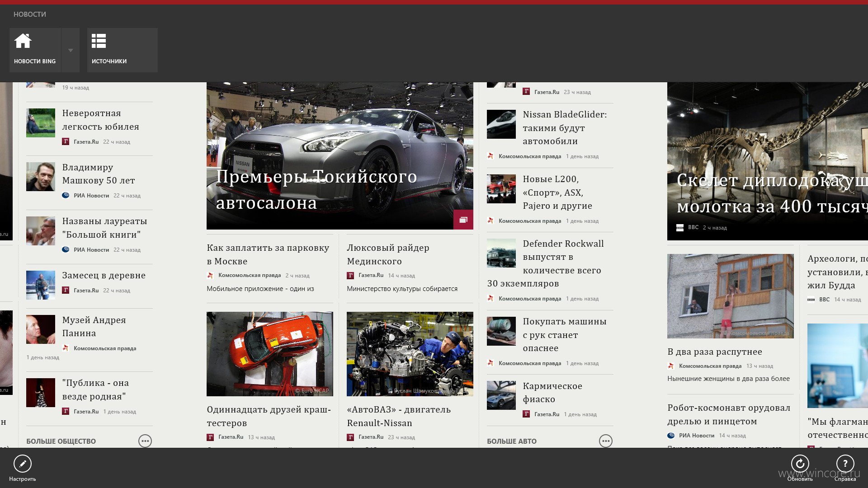Open the Больше Авто link
This screenshot has height=488, width=868.
[x=512, y=441]
